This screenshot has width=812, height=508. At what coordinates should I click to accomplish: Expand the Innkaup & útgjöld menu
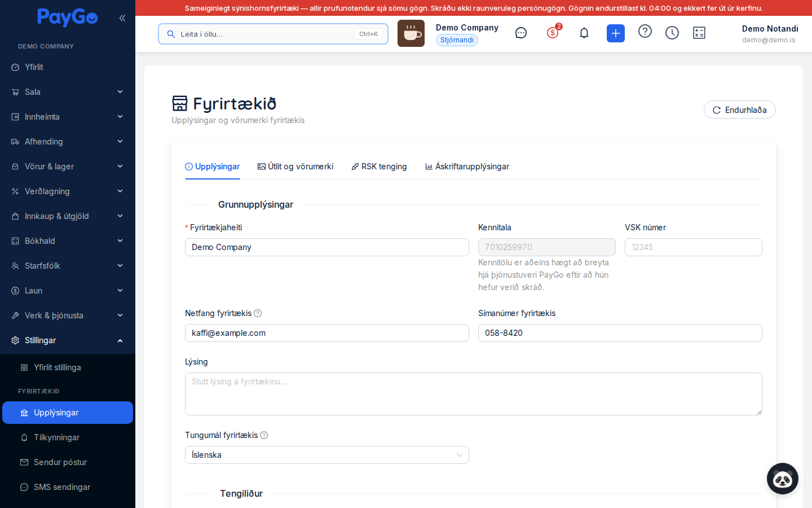(68, 216)
